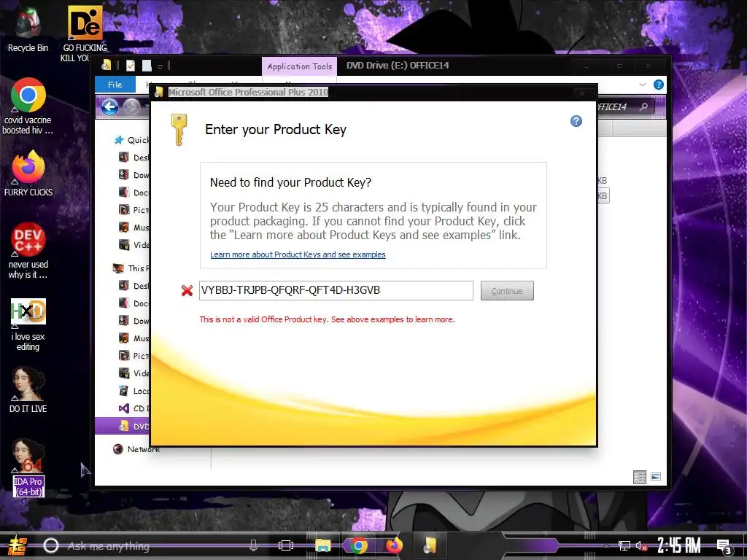Select Downloads under This PC
This screenshot has height=560, width=747.
click(134, 321)
